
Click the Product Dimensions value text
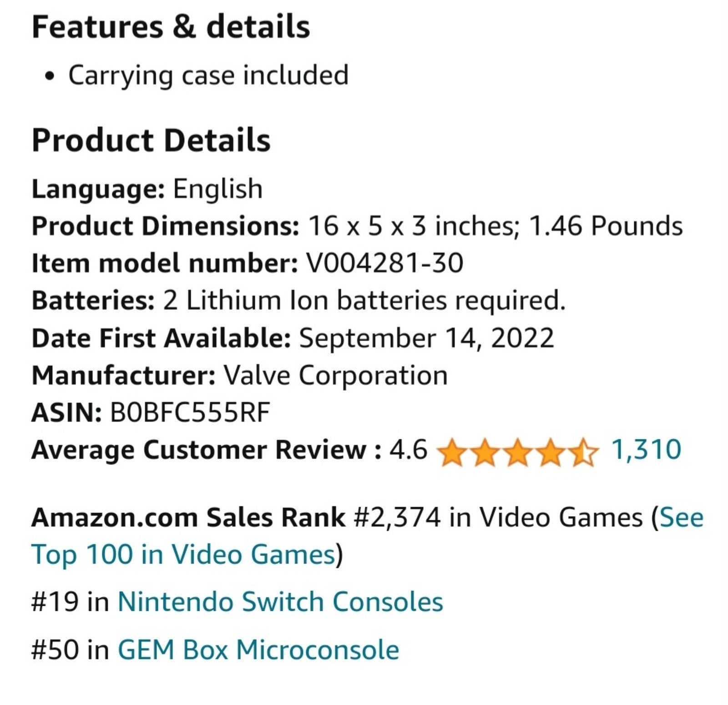[x=495, y=226]
